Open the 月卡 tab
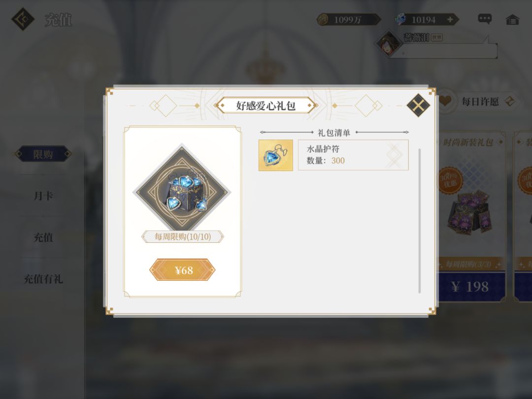Viewport: 532px width, 399px height. [43, 196]
